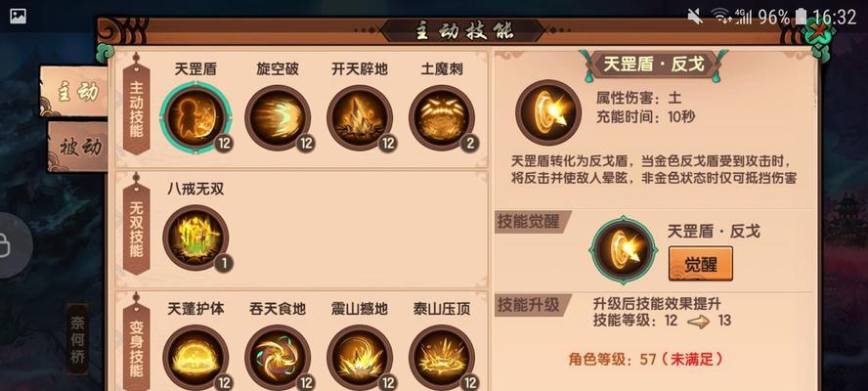
Task: Switch to the 被动 tab
Action: point(77,147)
